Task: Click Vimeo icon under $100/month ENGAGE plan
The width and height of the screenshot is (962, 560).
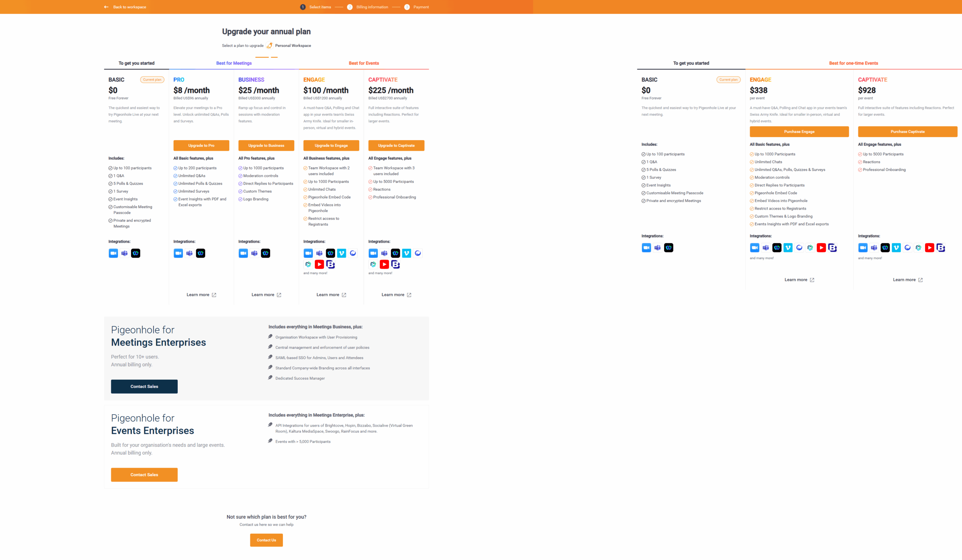Action: (341, 253)
